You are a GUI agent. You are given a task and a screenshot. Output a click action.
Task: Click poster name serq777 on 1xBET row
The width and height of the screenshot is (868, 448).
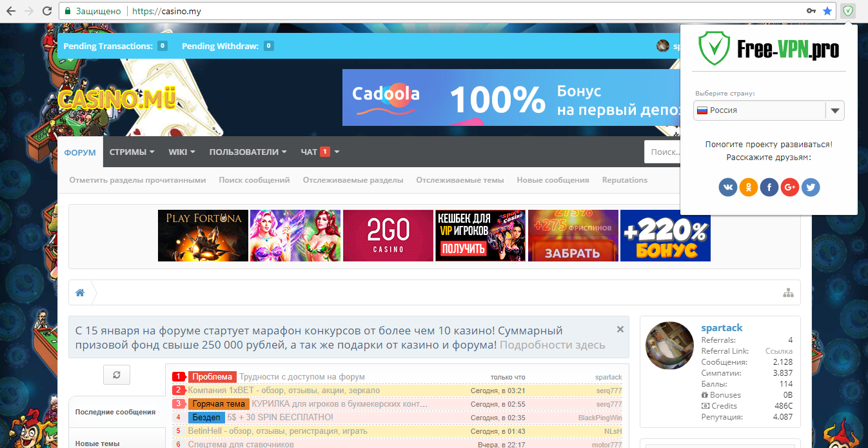pos(609,391)
